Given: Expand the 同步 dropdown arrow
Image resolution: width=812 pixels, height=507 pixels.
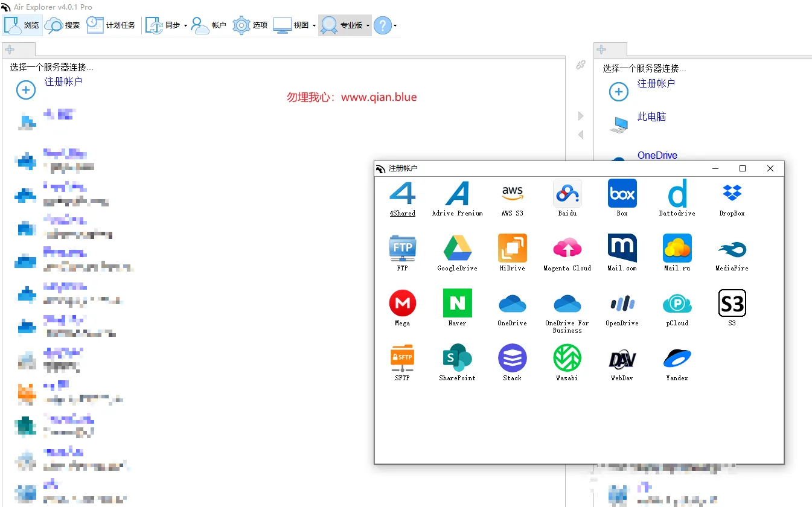Looking at the screenshot, I should [x=185, y=26].
